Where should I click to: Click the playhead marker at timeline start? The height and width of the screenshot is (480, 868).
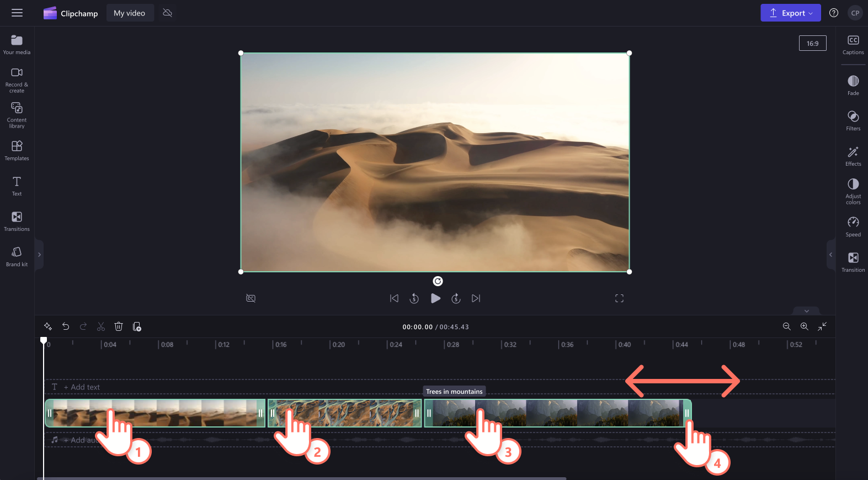pos(44,340)
